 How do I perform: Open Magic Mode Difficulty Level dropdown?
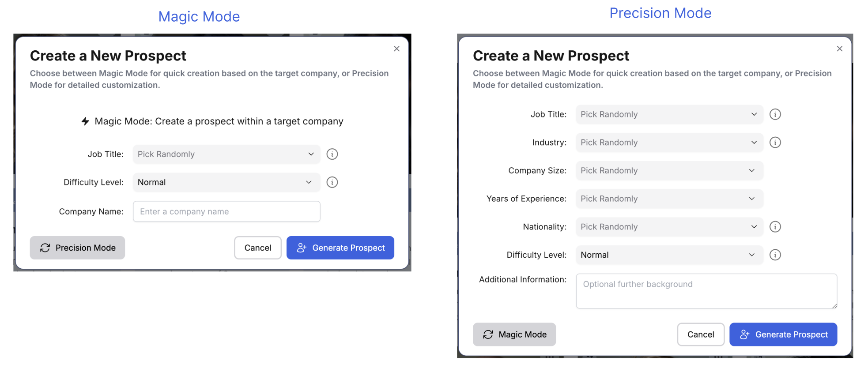coord(226,182)
